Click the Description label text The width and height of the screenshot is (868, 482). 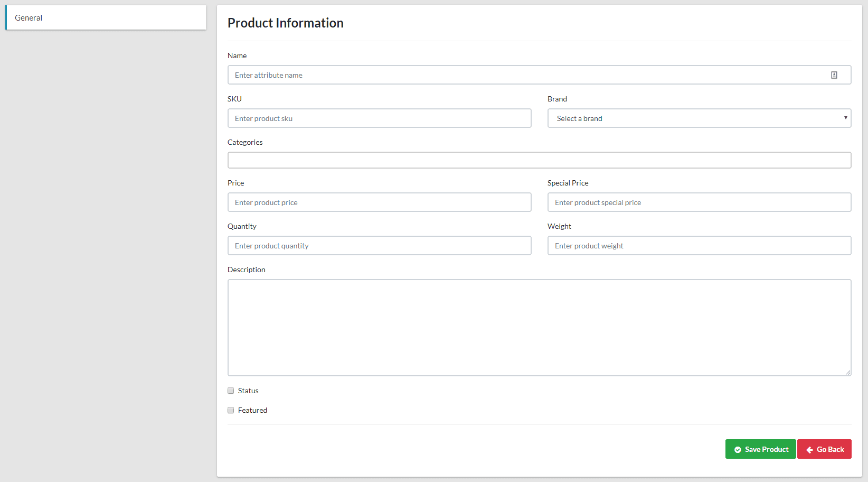[247, 270]
